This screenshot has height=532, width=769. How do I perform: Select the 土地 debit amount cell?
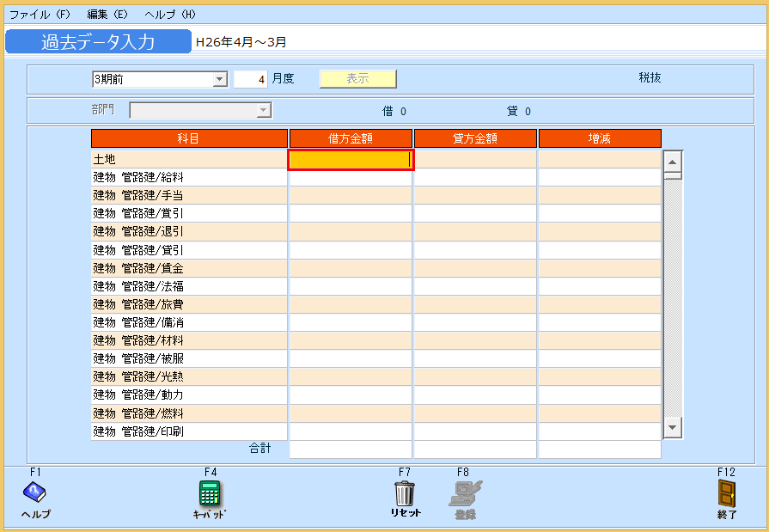coord(351,160)
